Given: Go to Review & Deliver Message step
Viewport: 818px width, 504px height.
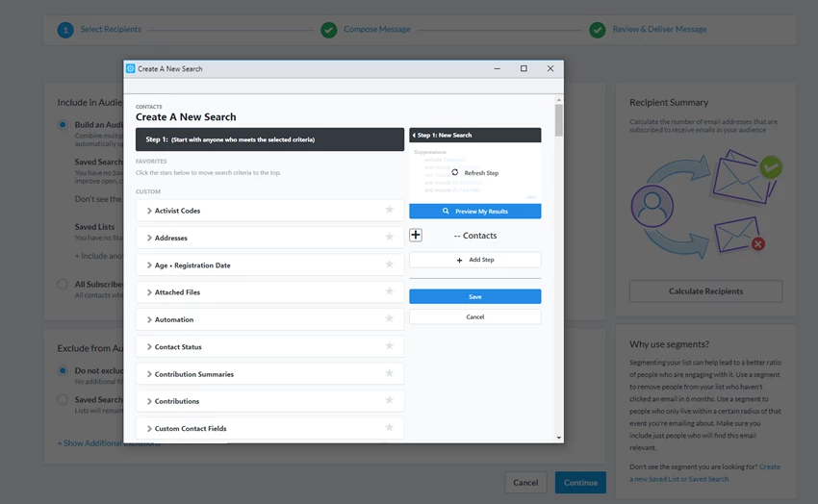Looking at the screenshot, I should pyautogui.click(x=659, y=29).
